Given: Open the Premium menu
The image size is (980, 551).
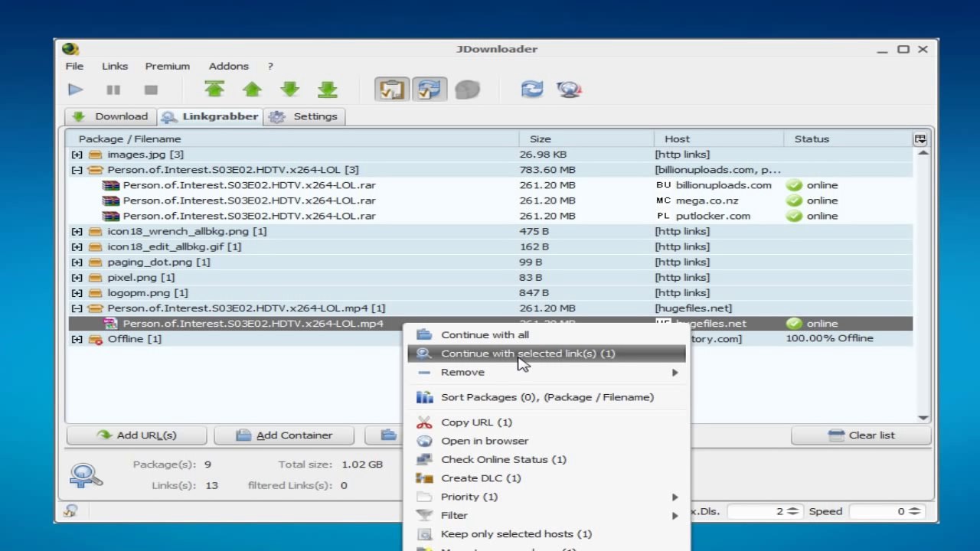Looking at the screenshot, I should pos(168,66).
